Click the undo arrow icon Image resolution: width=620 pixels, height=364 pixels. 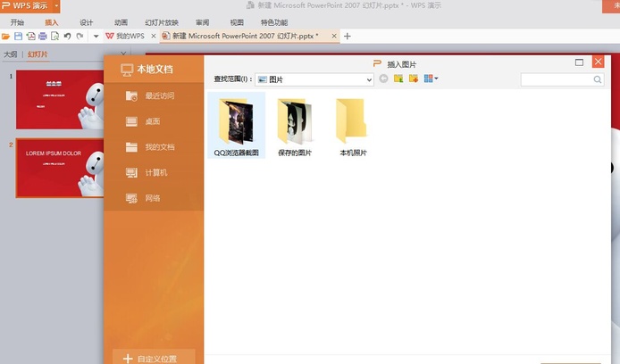pyautogui.click(x=67, y=37)
